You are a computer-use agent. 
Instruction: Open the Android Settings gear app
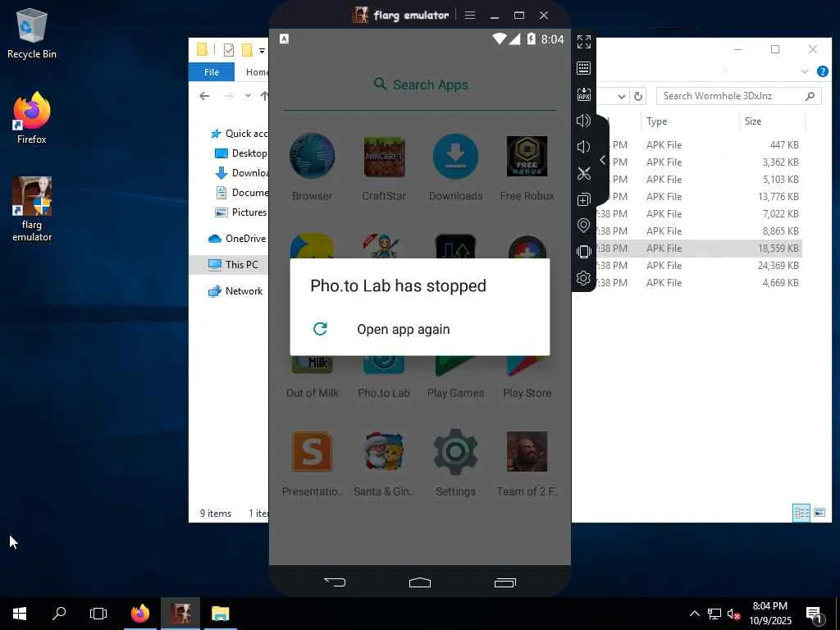tap(455, 452)
